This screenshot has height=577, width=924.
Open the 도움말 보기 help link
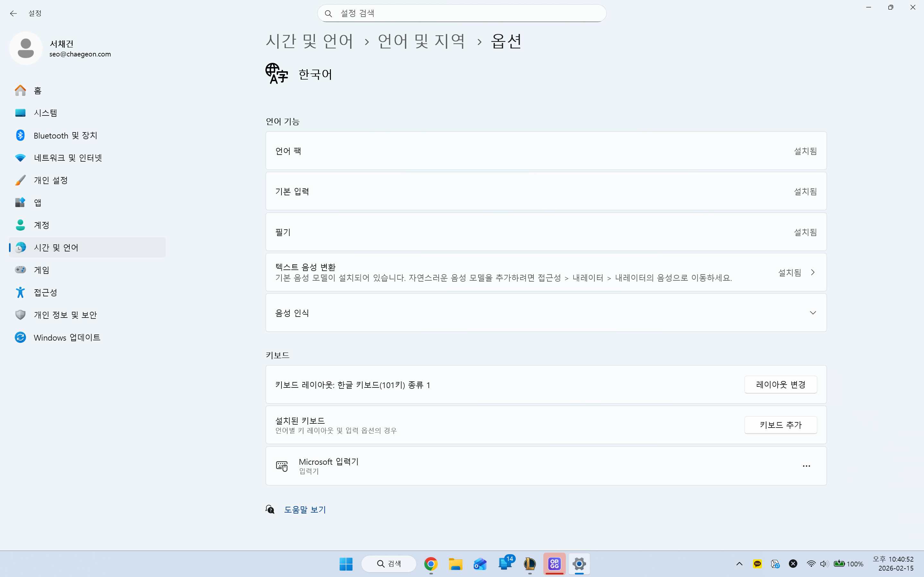point(305,509)
